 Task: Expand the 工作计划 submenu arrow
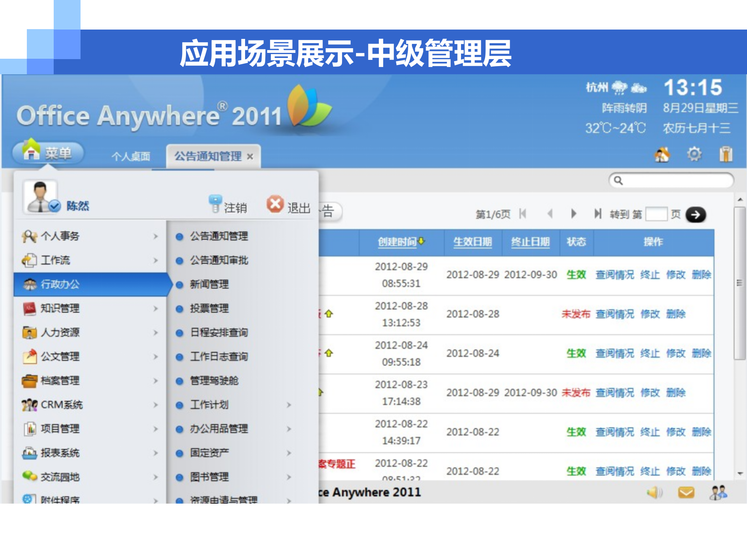pyautogui.click(x=289, y=404)
